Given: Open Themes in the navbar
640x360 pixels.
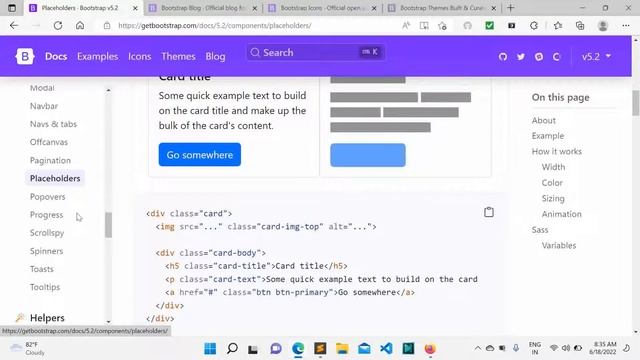Looking at the screenshot, I should click(x=178, y=56).
